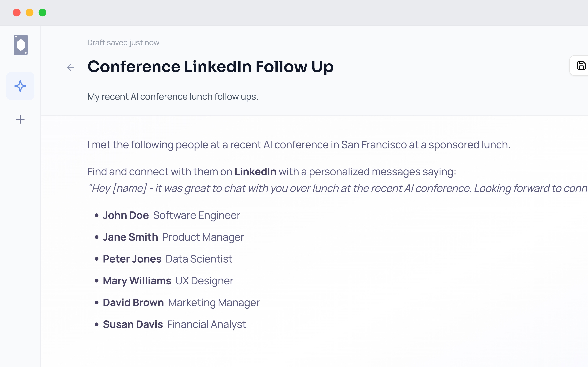Go back using the left arrow
Viewport: 588px width, 367px height.
point(71,67)
